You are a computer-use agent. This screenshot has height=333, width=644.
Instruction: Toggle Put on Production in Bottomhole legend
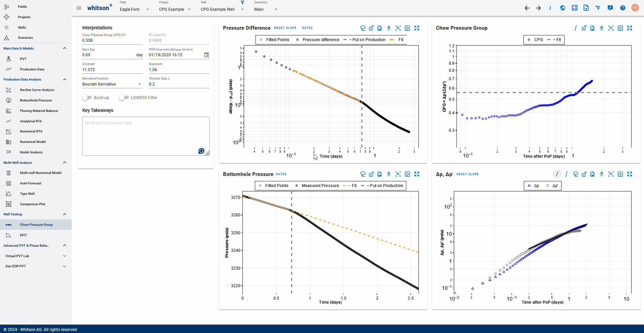coord(382,186)
